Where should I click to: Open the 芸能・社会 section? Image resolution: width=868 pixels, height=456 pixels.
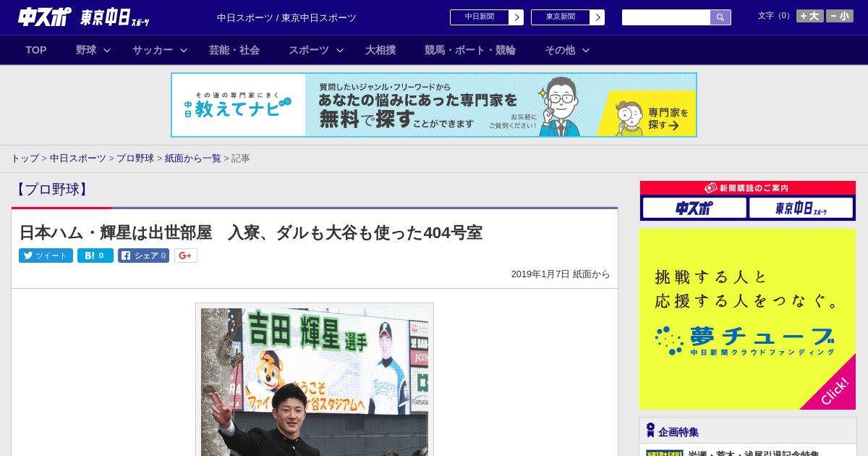(x=234, y=50)
